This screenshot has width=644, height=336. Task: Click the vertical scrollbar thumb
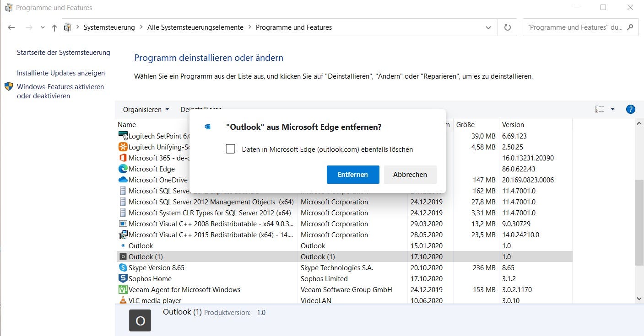tap(639, 222)
